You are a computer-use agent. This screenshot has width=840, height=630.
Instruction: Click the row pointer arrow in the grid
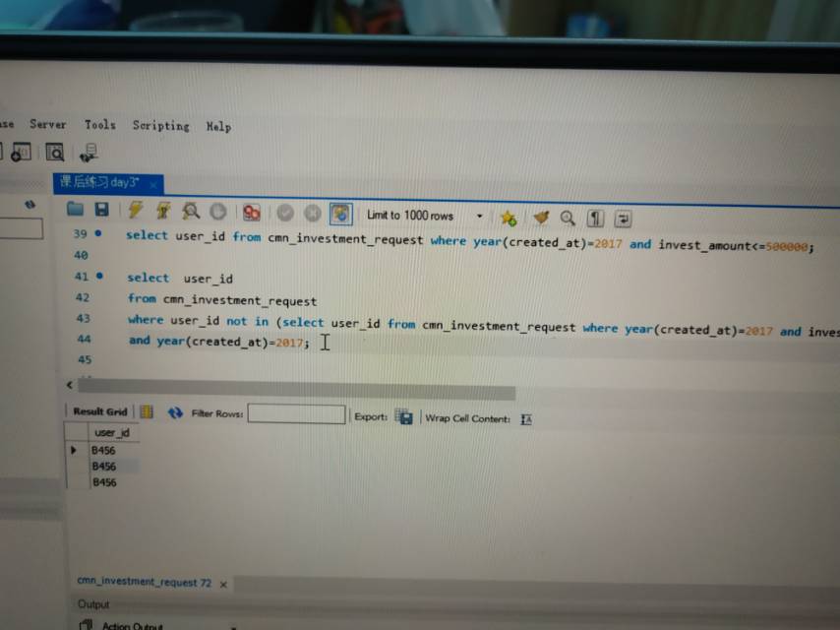74,450
